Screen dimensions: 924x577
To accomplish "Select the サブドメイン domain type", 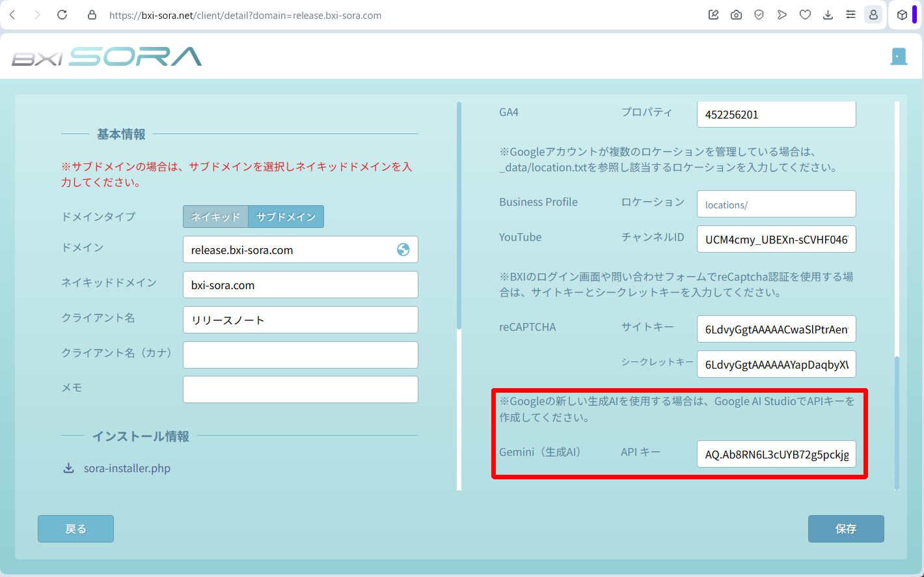I will 286,217.
